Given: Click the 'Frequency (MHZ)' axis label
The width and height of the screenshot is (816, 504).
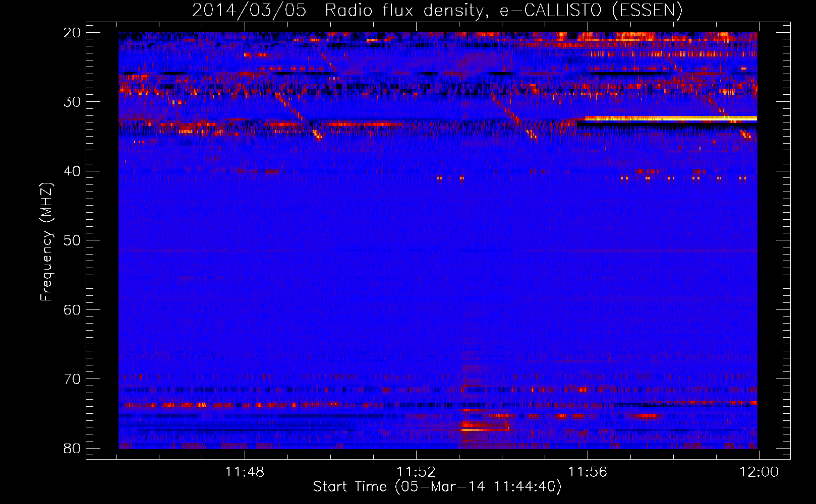Looking at the screenshot, I should point(46,242).
